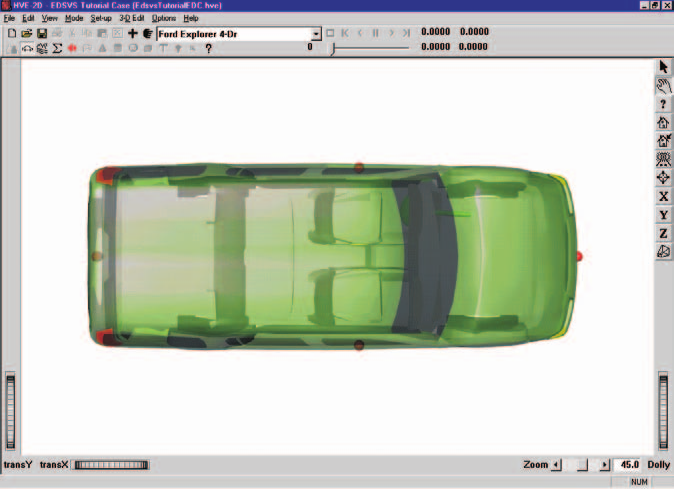Click the disabled Copy icon
Screen dimensions: 674x489
[87, 34]
